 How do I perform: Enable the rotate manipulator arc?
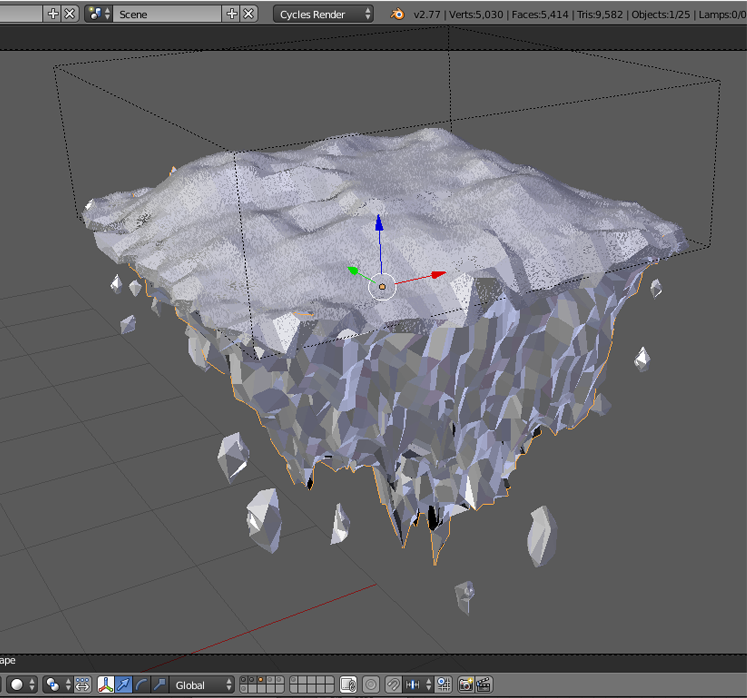(141, 685)
